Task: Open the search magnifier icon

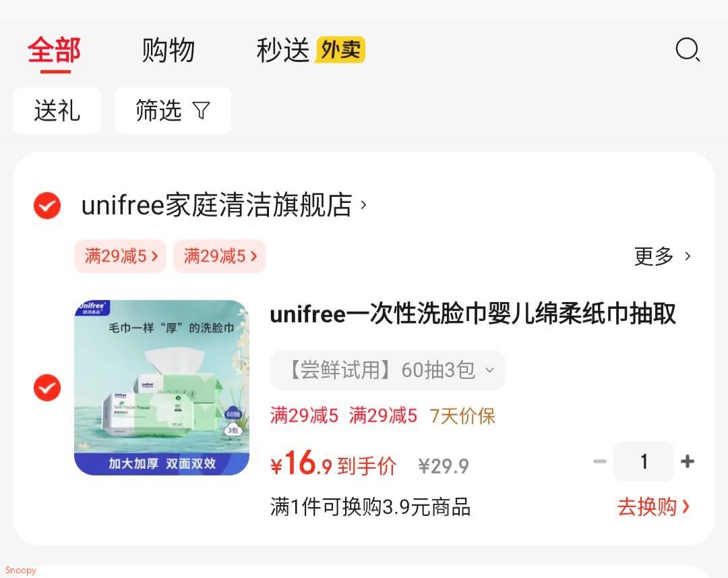Action: (x=688, y=49)
